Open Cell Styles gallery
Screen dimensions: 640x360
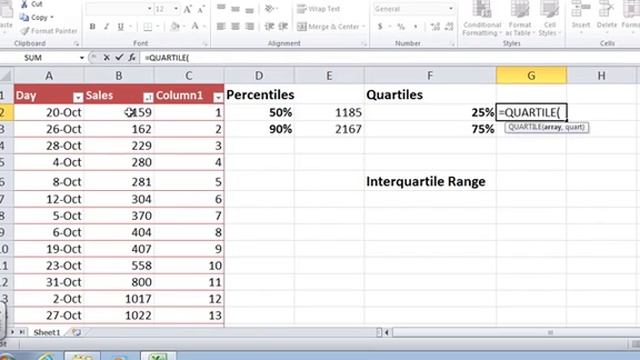pyautogui.click(x=549, y=18)
